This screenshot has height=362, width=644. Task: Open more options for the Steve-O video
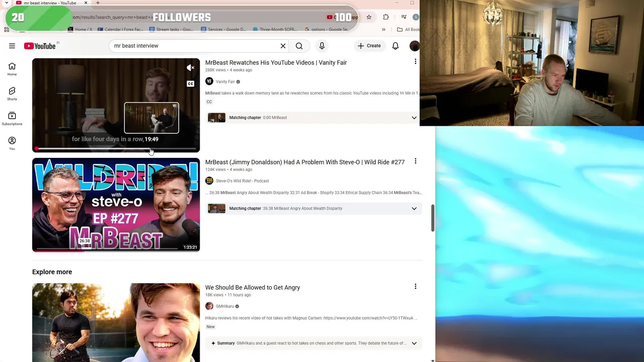(x=415, y=161)
